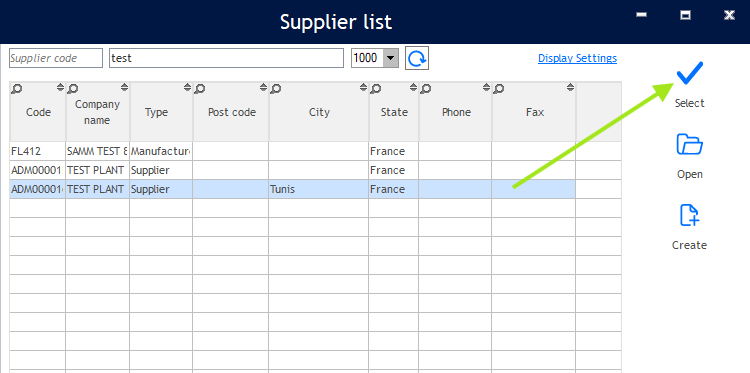This screenshot has width=750, height=373.
Task: Click the State column search magnifier
Action: tap(376, 88)
